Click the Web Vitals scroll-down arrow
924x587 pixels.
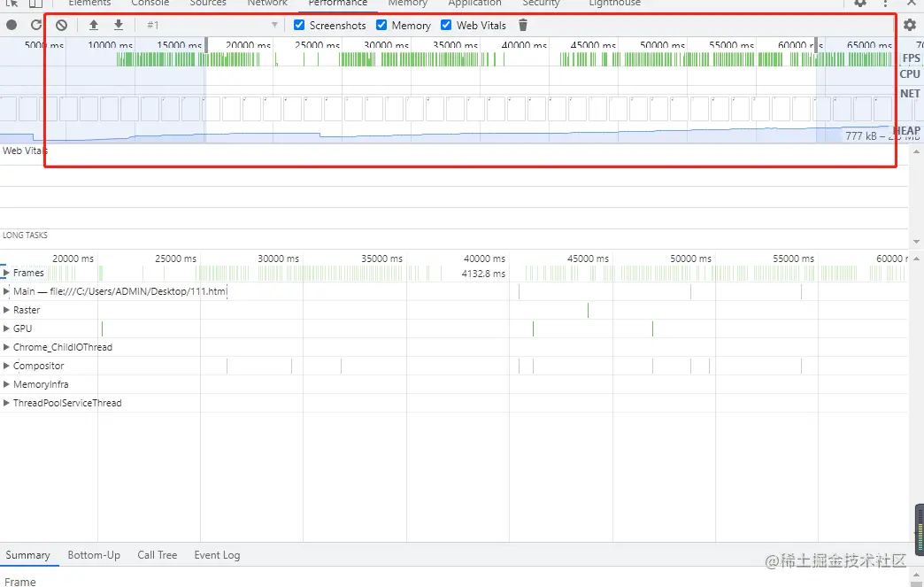point(916,241)
